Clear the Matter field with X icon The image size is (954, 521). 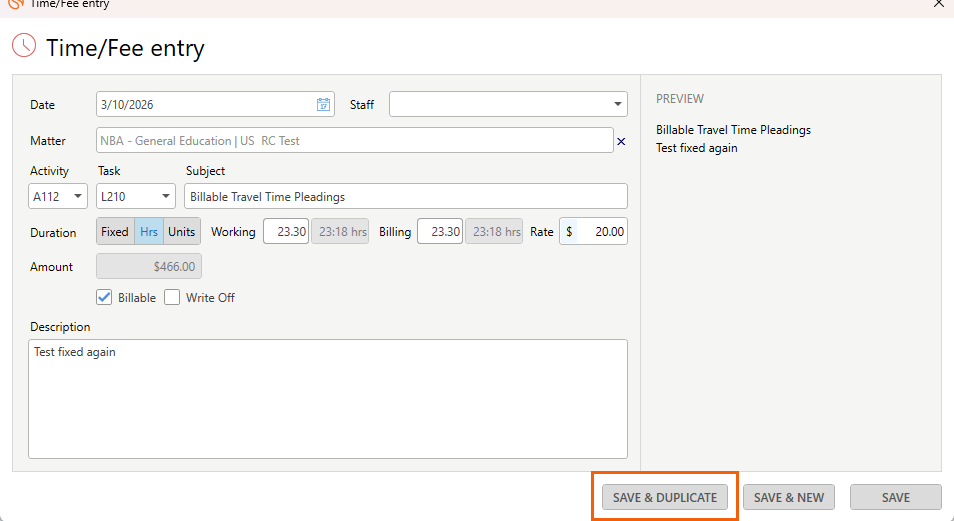(x=621, y=142)
